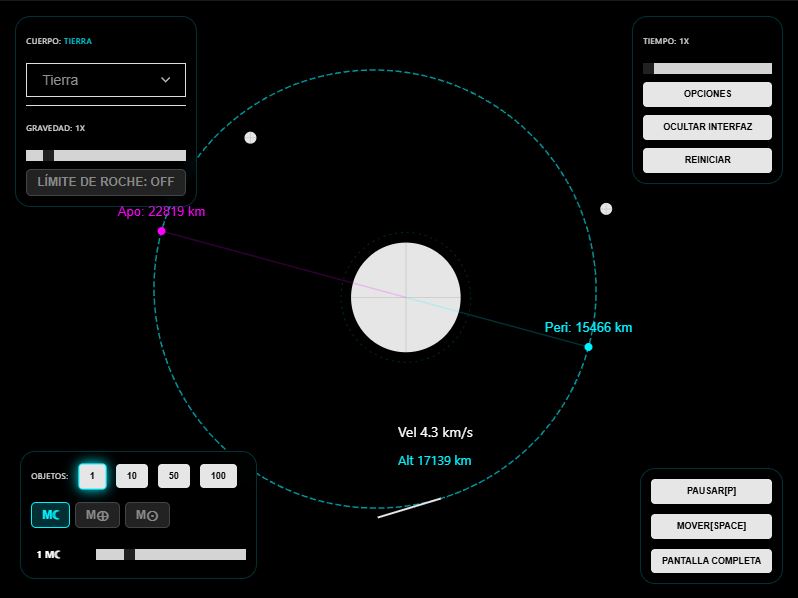Toggle LÍMITE DE ROCHE off button
Viewport: 798px width, 598px height.
tap(106, 182)
